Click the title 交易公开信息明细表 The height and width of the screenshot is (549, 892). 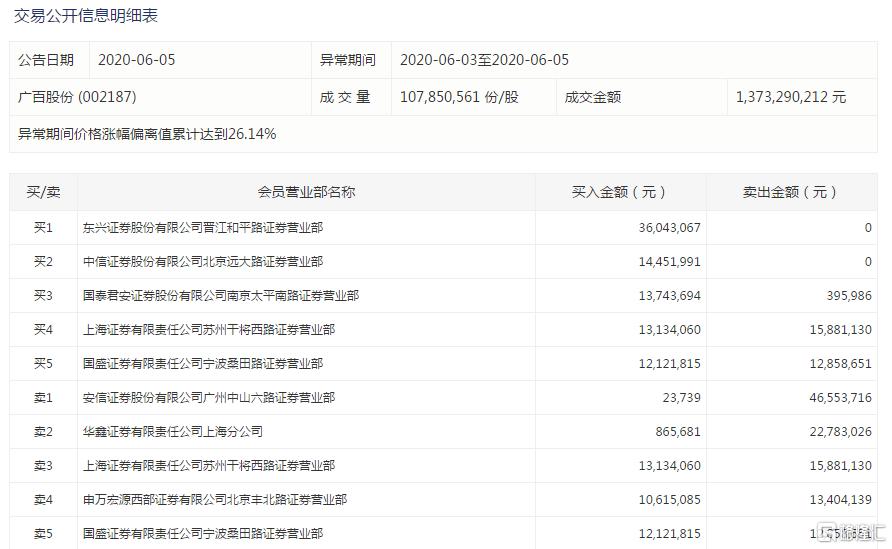pos(86,16)
